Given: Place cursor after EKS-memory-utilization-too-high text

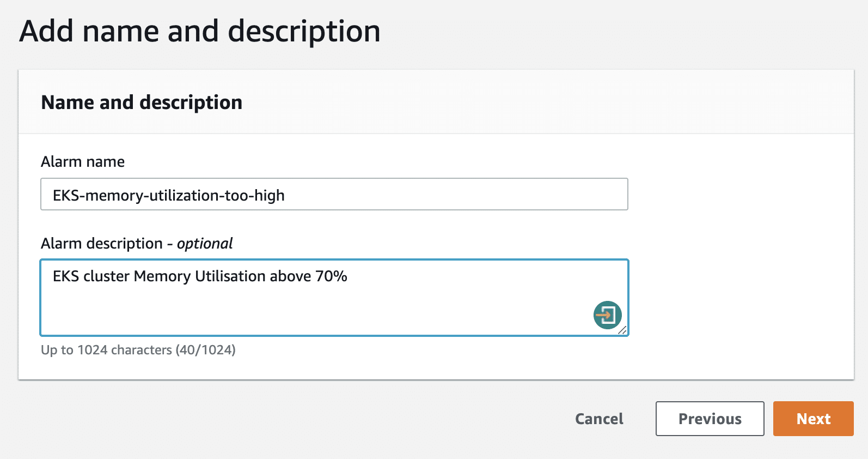Looking at the screenshot, I should (x=289, y=195).
